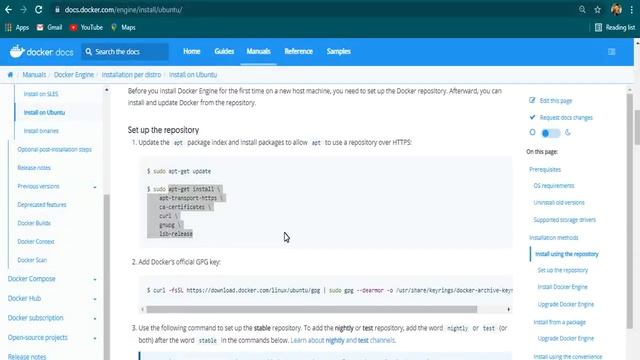Click the Docker Engine breadcrumb link
This screenshot has height=360, width=640.
point(74,75)
